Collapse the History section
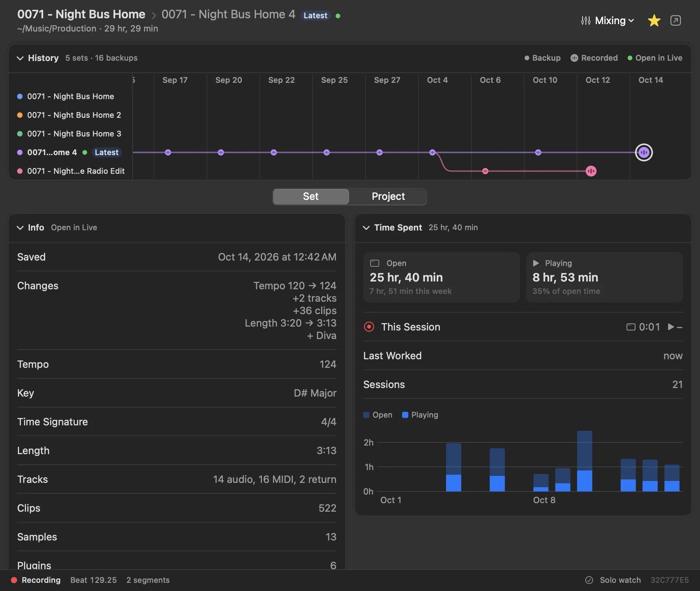 tap(20, 58)
